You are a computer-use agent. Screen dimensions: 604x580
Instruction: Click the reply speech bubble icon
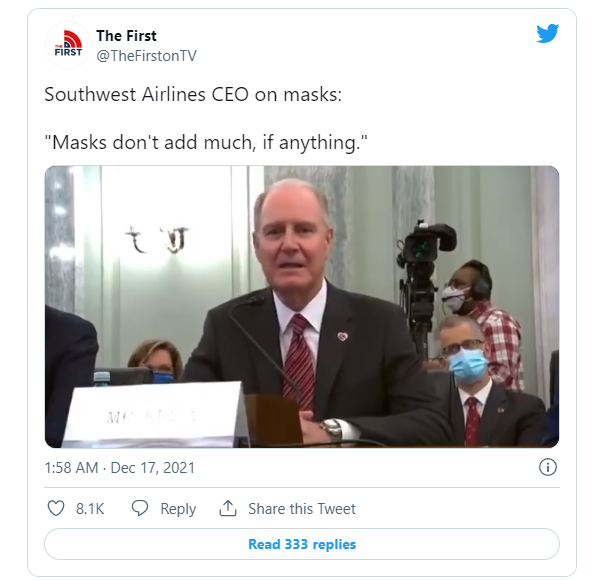point(141,509)
